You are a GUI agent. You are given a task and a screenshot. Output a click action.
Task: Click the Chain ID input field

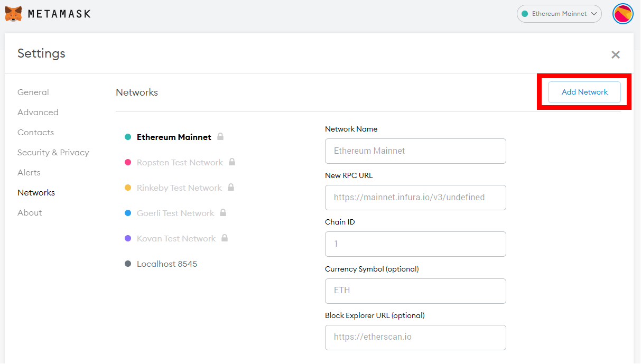click(415, 244)
